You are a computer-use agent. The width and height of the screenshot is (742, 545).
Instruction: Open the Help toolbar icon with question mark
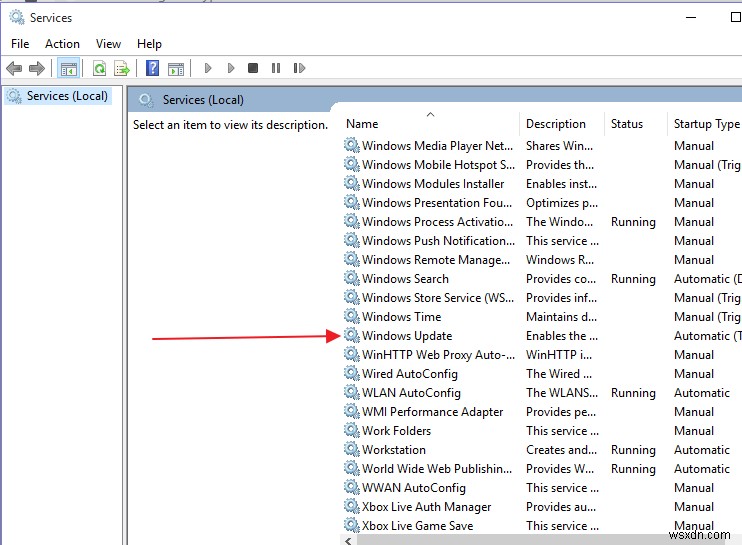(152, 68)
